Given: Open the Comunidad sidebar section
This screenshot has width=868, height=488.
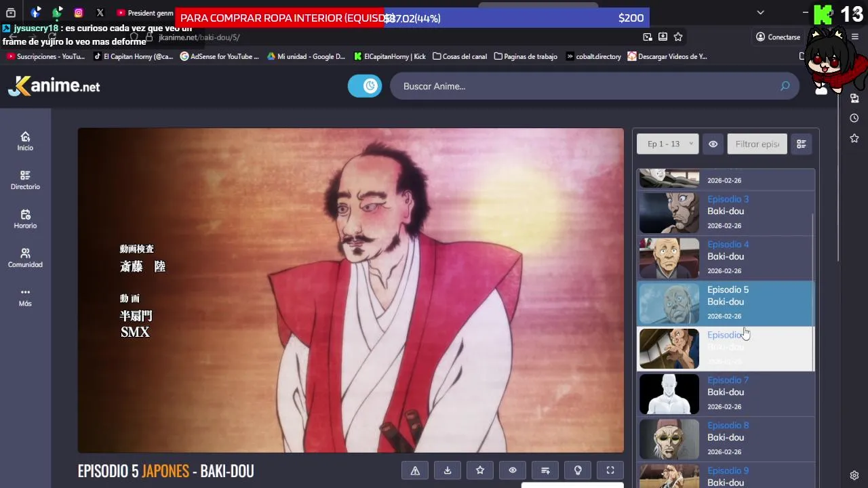Looking at the screenshot, I should click(25, 258).
